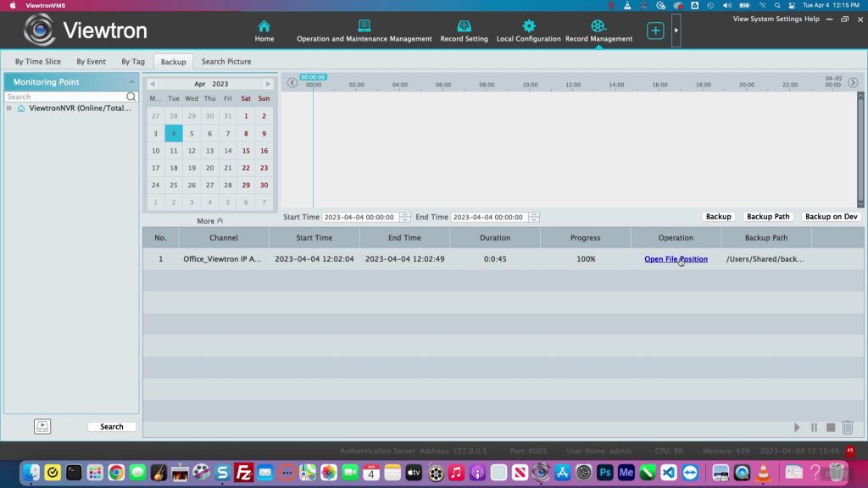Screen dimensions: 868x488
Task: Switch to the By Event tab
Action: [x=91, y=61]
